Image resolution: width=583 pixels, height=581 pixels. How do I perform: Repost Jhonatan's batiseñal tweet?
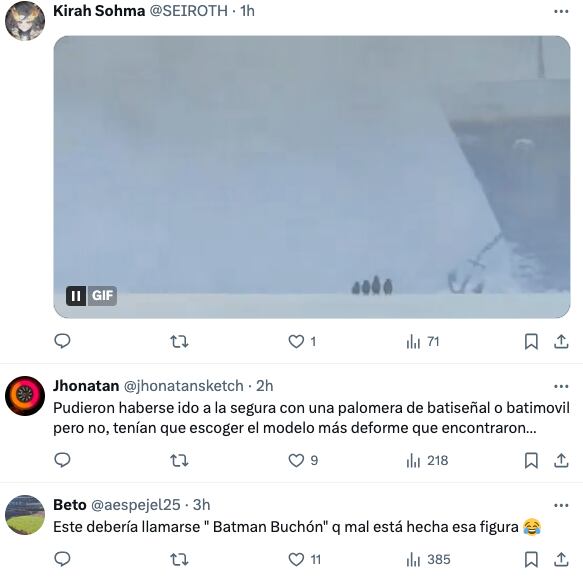pos(179,461)
